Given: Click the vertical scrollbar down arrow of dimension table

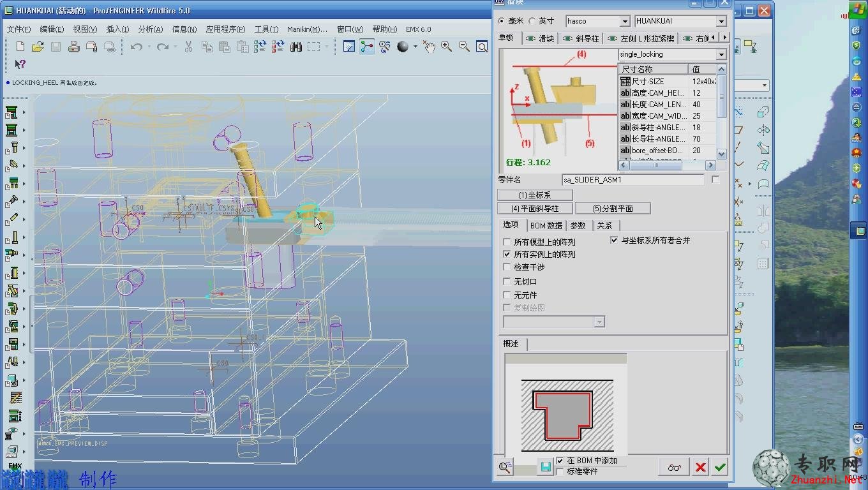Looking at the screenshot, I should click(722, 154).
